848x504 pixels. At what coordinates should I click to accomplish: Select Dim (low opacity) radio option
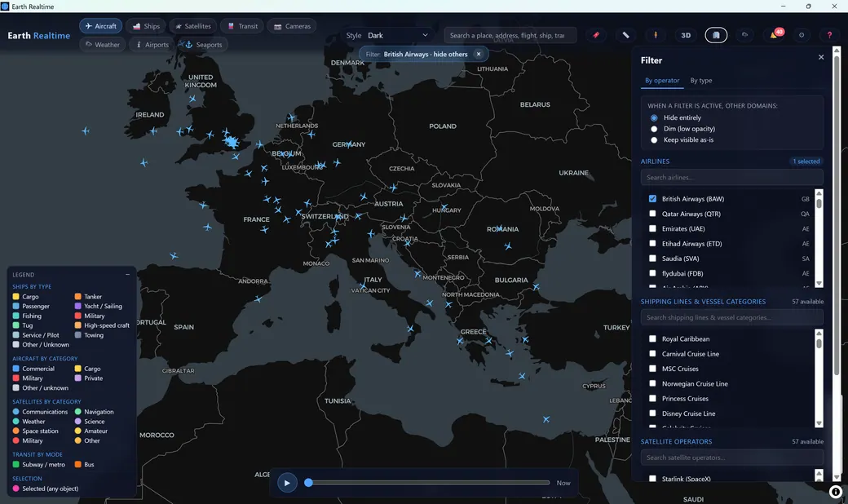(654, 129)
